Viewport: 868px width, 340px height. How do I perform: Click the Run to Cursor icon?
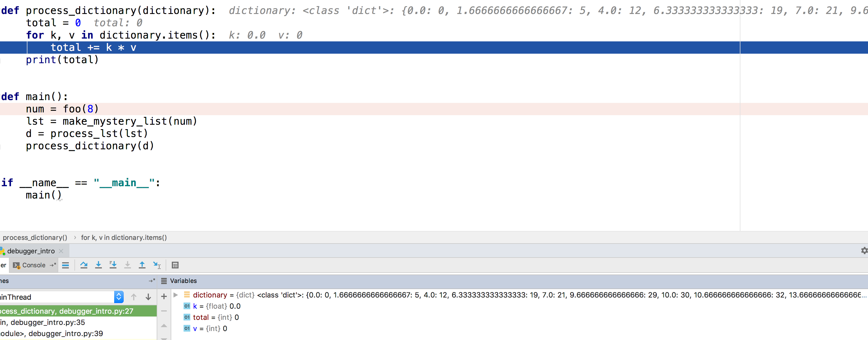pos(157,265)
